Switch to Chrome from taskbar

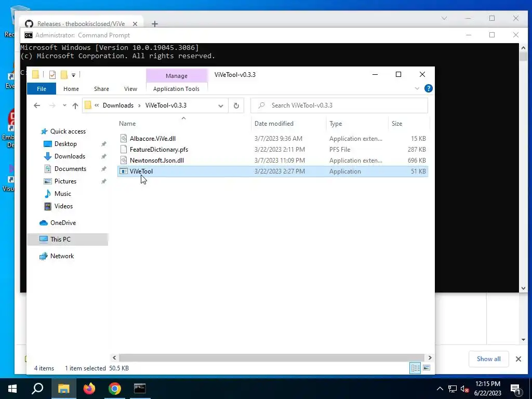point(115,389)
